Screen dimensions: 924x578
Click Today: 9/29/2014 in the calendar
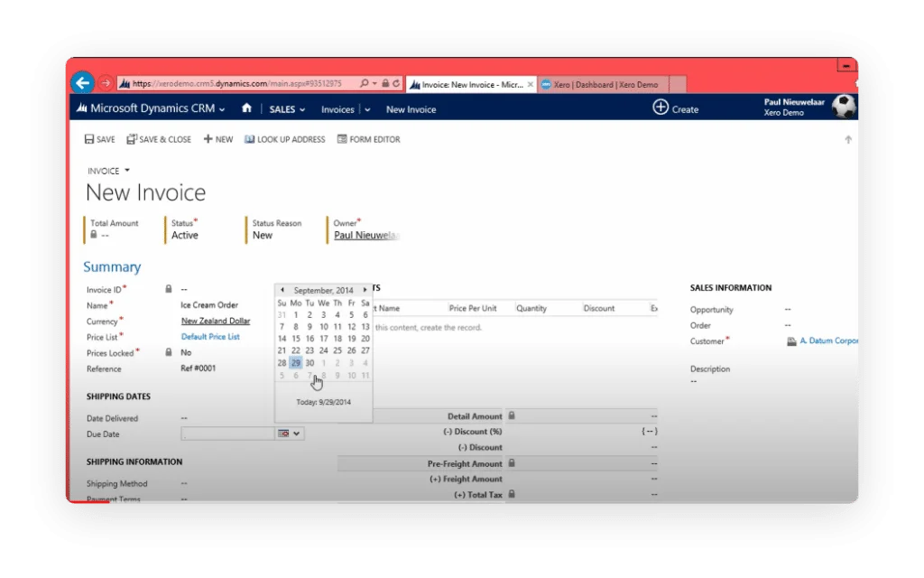[x=322, y=403]
